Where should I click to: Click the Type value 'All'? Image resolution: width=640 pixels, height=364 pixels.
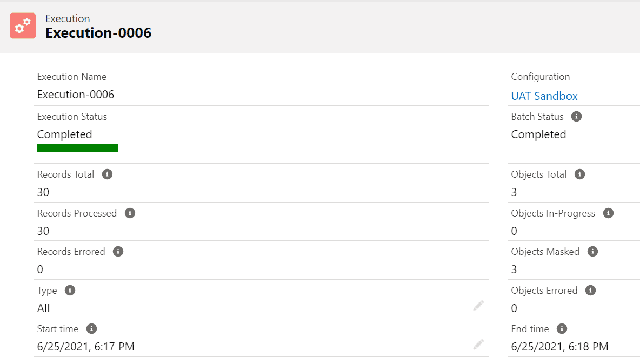point(44,308)
